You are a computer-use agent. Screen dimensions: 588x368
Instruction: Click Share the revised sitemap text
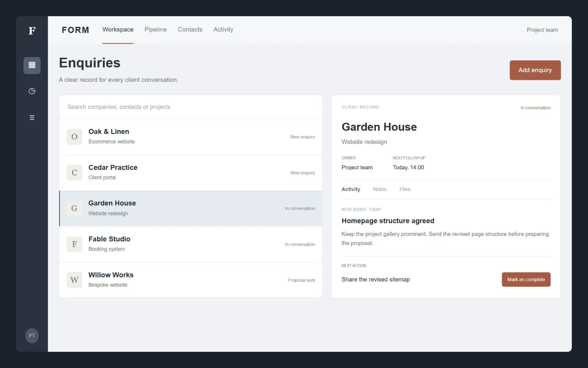click(376, 279)
